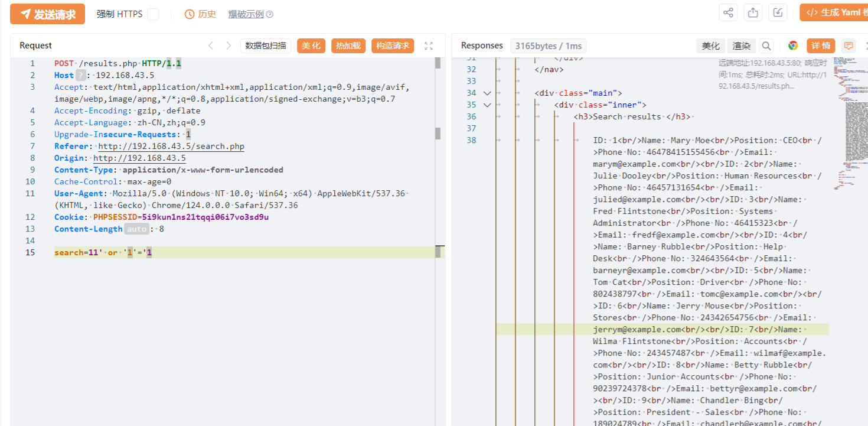Go to previous request with left chevron
868x426 pixels.
(211, 45)
